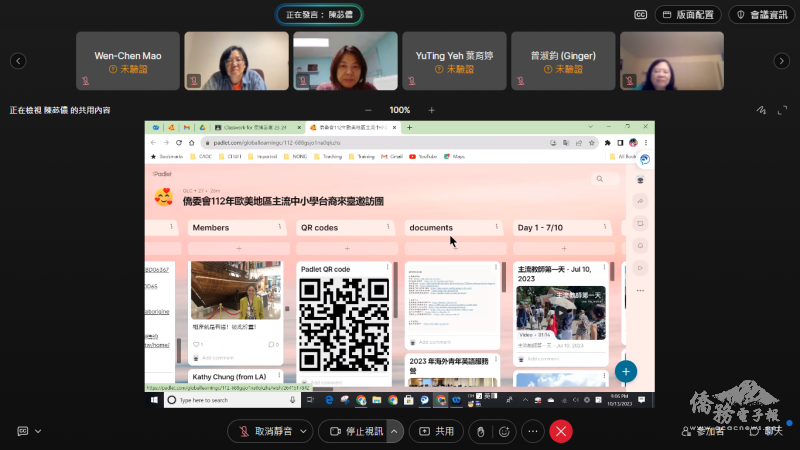Open QR codes column options menu

coord(388,227)
